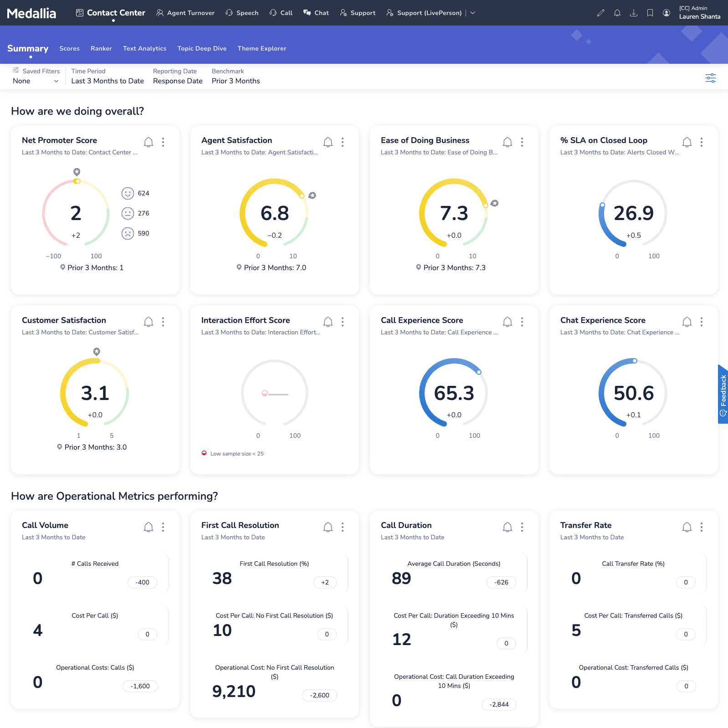Screen dimensions: 728x728
Task: Open the filter settings sliders icon
Action: [x=710, y=78]
